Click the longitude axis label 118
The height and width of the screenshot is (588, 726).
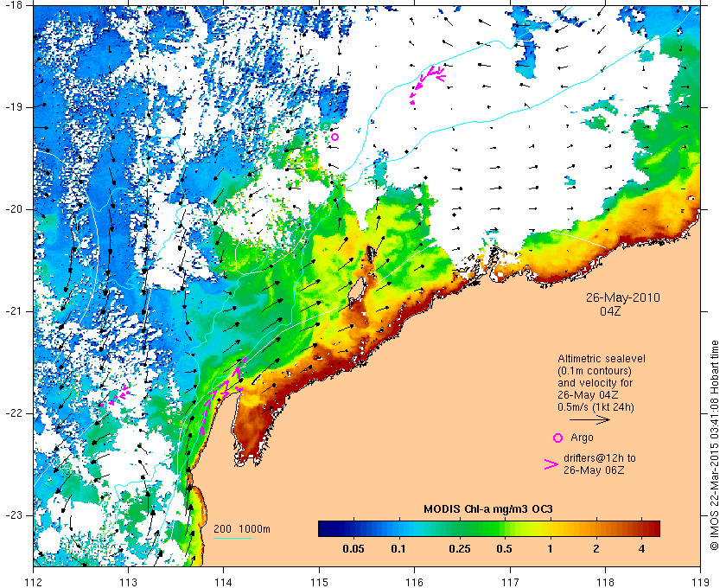tap(605, 582)
